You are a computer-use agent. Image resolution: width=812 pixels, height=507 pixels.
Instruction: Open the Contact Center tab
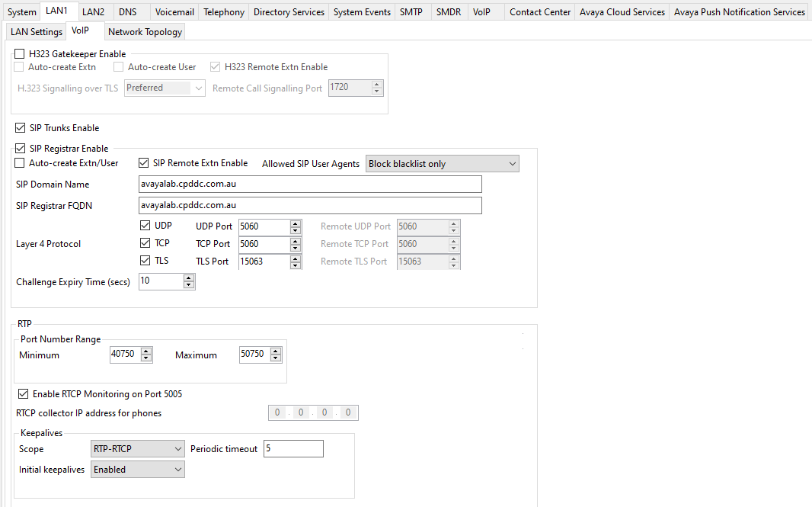(x=539, y=12)
